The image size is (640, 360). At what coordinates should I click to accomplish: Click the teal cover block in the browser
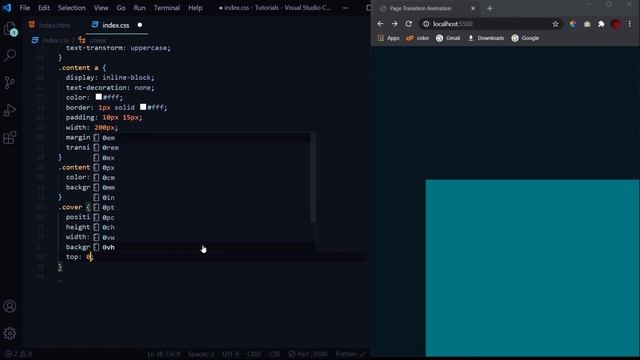point(532,268)
